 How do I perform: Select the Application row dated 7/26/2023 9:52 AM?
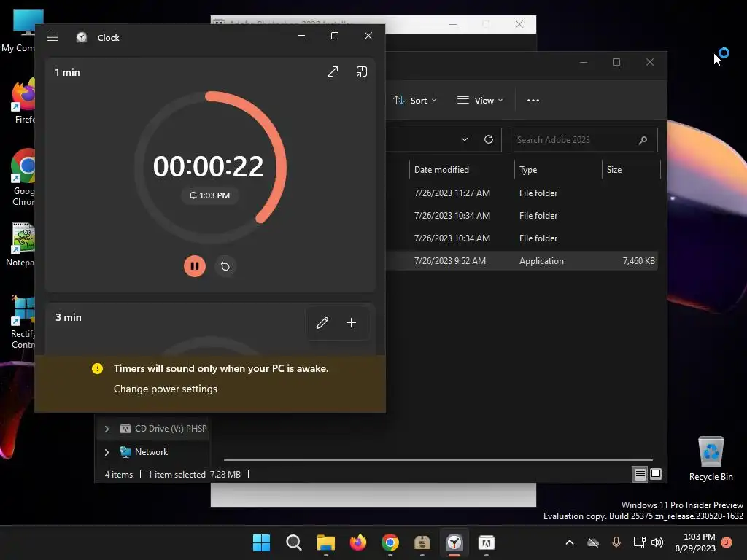[522, 261]
